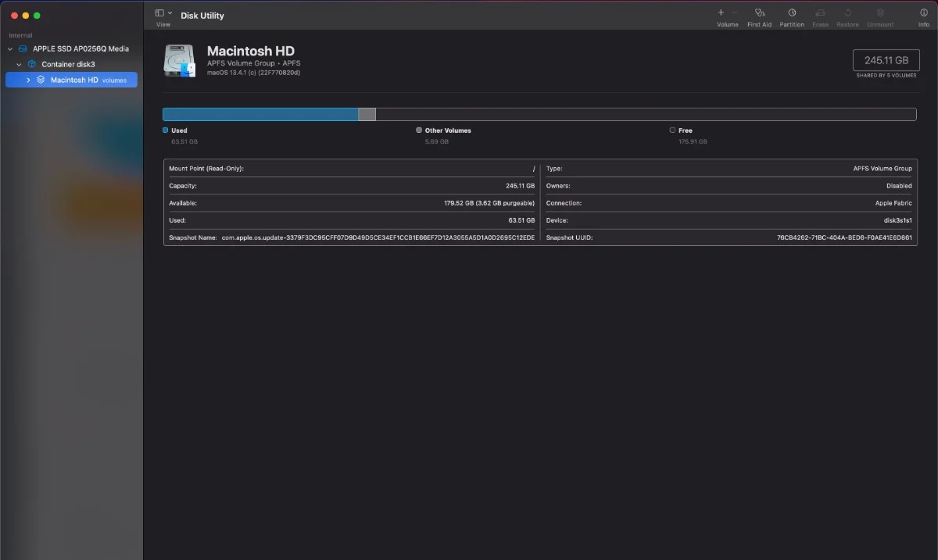Click the Owners Disabled value
Viewport: 938px width, 560px height.
click(899, 186)
